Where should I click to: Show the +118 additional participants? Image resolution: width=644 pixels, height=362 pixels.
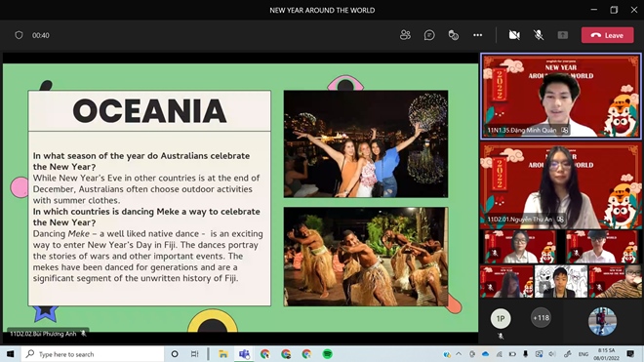[541, 318]
